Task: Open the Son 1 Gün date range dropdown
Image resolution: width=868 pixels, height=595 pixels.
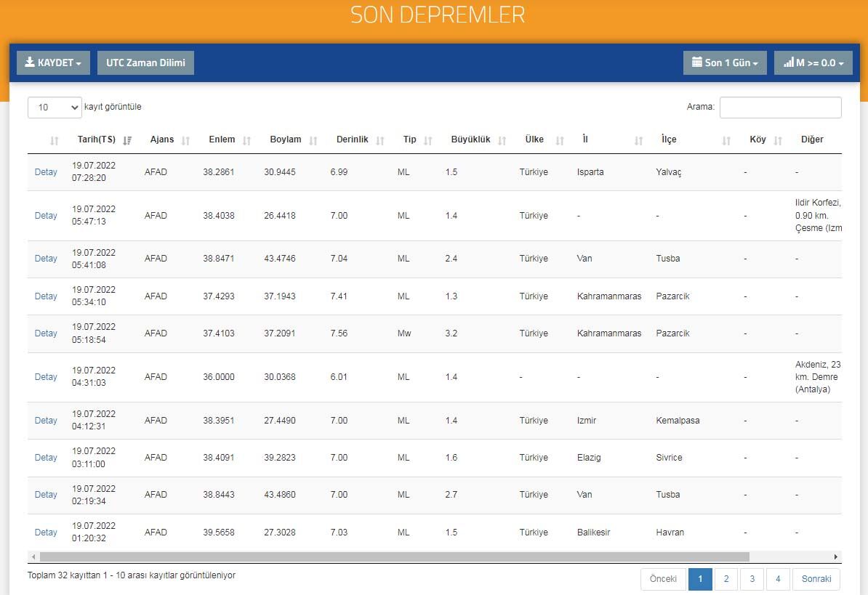Action: (x=725, y=62)
